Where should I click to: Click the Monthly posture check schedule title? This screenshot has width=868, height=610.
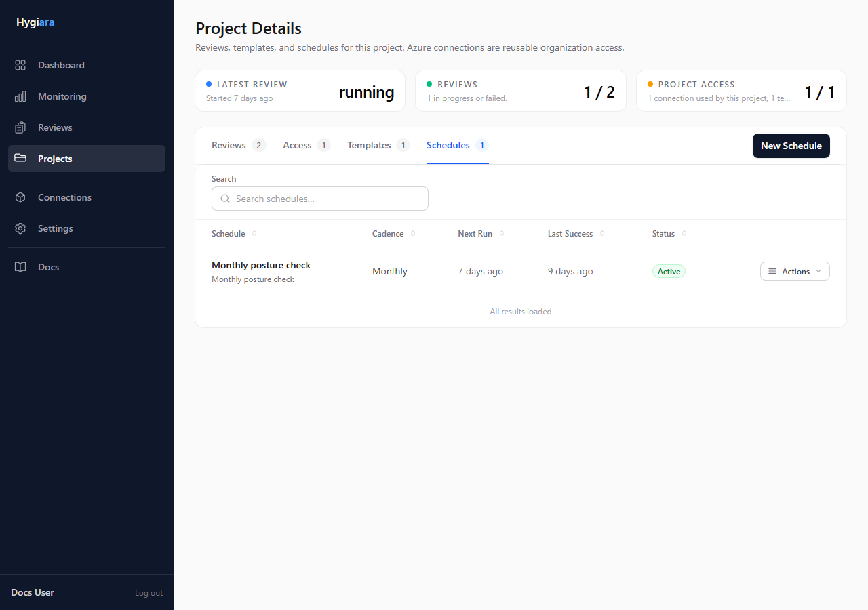[x=261, y=265]
